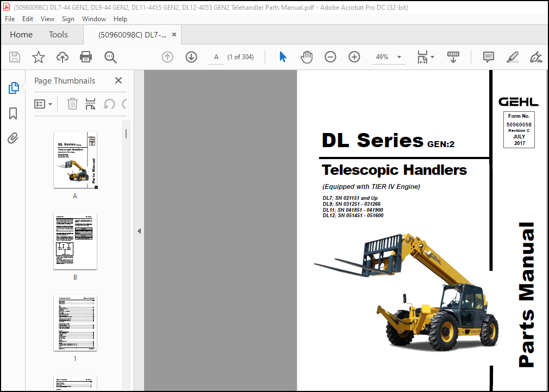
Task: Switch to the Home tab
Action: coord(21,35)
